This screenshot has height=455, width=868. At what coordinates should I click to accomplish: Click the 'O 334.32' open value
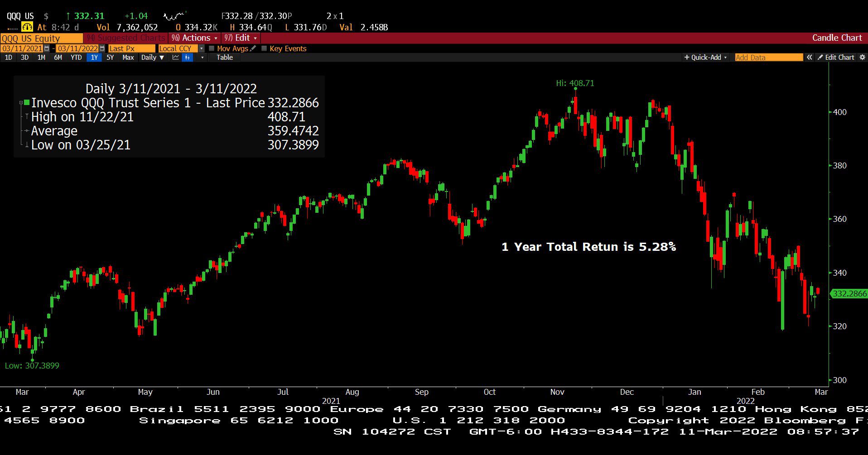coord(197,27)
